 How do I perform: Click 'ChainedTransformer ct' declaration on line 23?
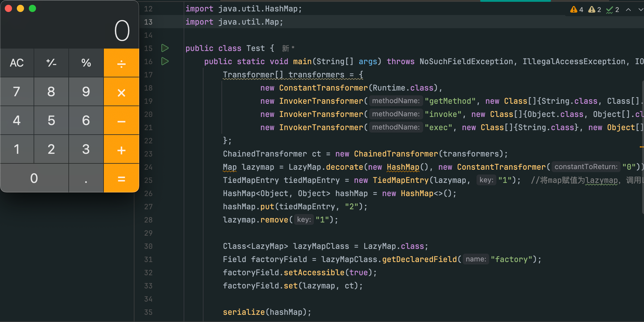click(x=272, y=154)
